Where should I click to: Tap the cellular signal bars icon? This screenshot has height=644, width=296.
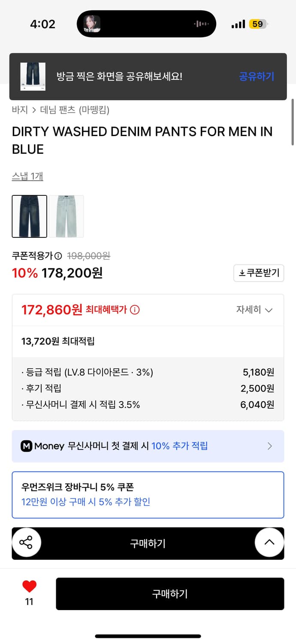pos(237,24)
